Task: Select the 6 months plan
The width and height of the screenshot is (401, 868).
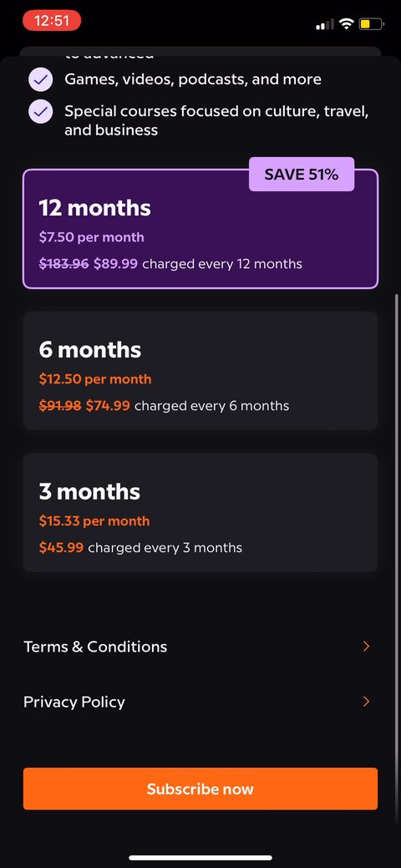Action: click(200, 370)
